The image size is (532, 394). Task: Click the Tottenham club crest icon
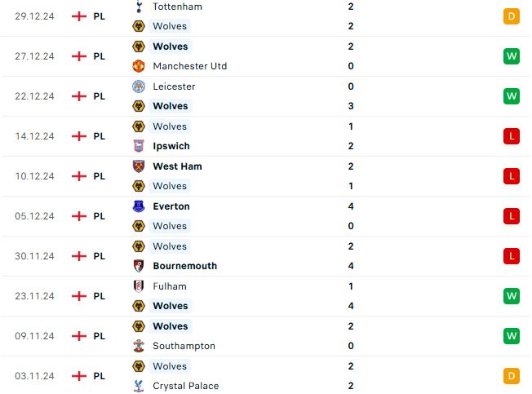tap(139, 7)
